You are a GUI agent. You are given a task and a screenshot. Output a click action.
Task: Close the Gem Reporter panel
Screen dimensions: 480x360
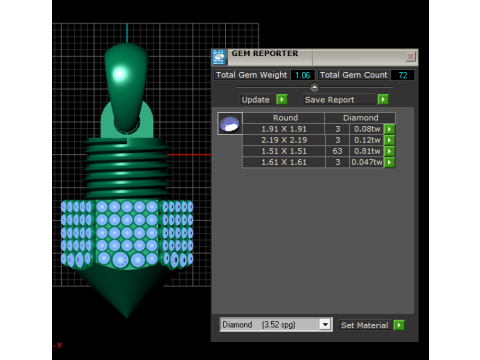point(410,57)
